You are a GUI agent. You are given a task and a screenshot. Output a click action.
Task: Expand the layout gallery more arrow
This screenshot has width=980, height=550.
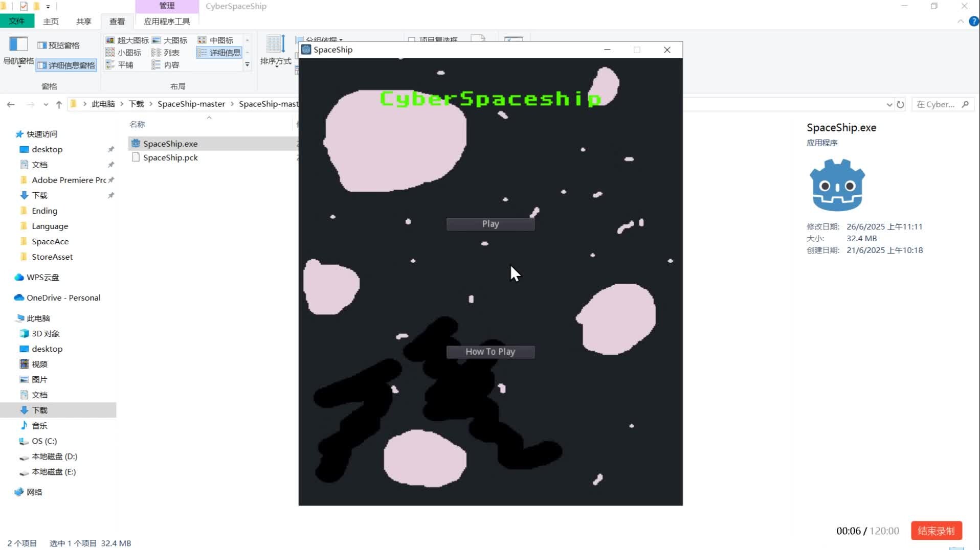(x=248, y=65)
